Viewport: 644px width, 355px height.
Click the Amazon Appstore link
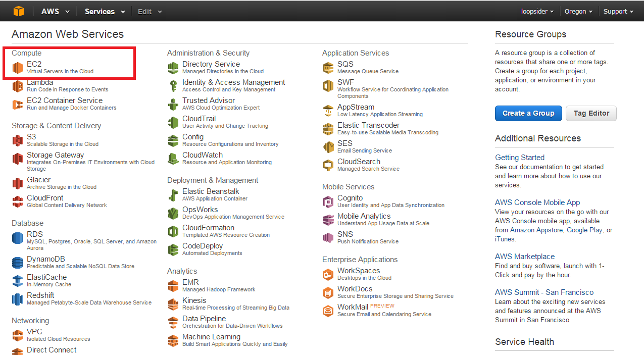coord(536,230)
